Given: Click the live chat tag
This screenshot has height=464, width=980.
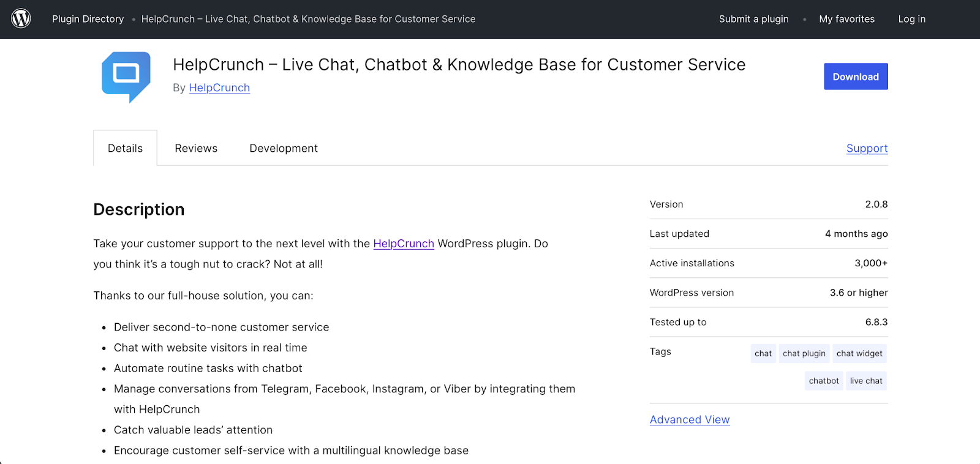Looking at the screenshot, I should 866,381.
